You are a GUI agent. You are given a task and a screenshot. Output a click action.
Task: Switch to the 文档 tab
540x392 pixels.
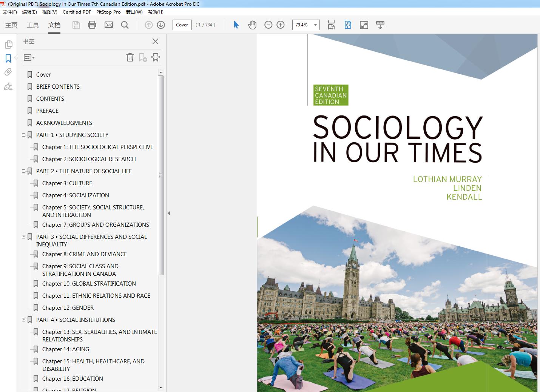[54, 25]
